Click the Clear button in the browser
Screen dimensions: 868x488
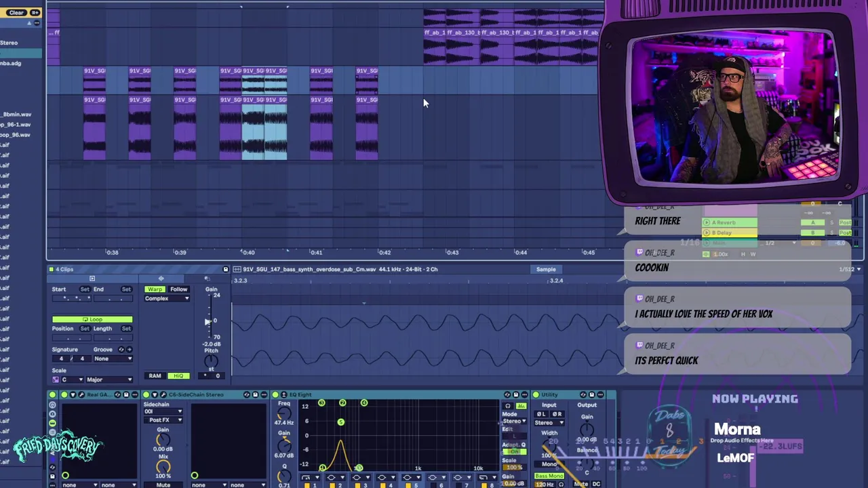16,12
